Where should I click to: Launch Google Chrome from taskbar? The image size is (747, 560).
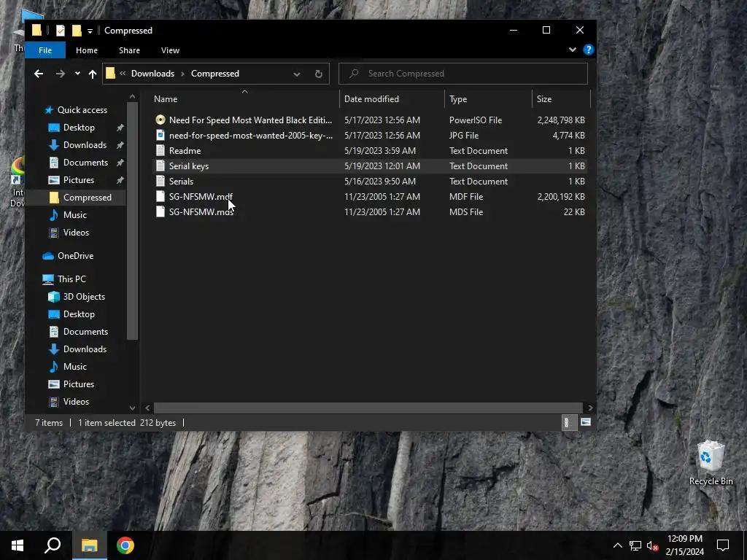(x=125, y=545)
